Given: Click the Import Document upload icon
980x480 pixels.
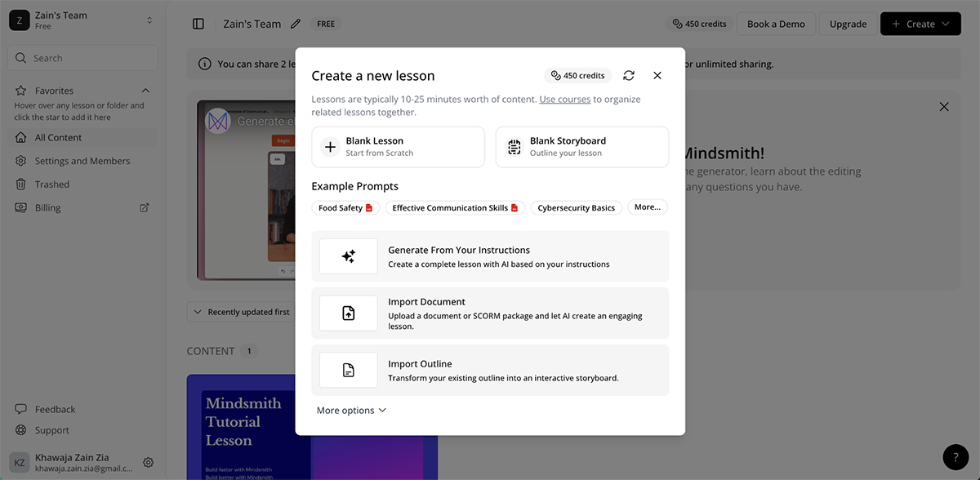Looking at the screenshot, I should coord(348,313).
